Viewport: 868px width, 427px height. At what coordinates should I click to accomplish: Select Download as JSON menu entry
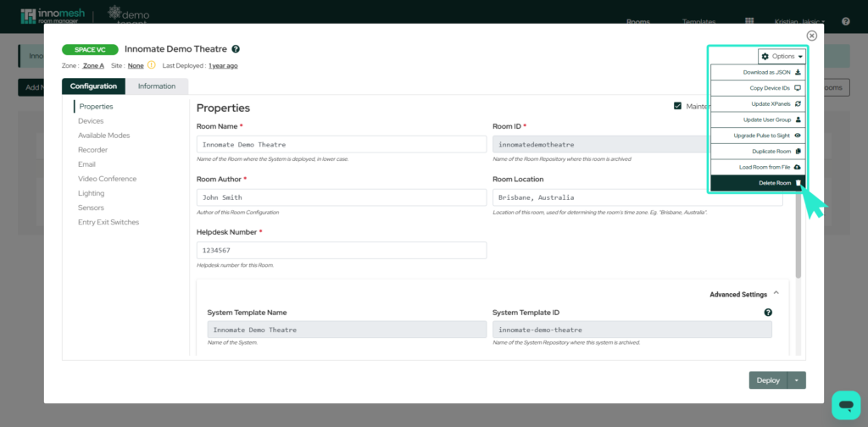758,73
